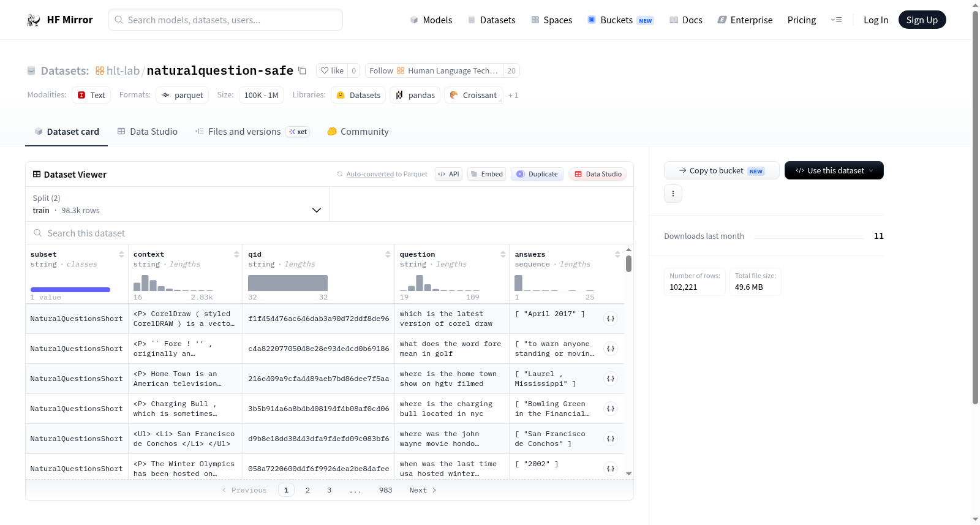Sort by the question column
980x525 pixels.
click(x=503, y=254)
